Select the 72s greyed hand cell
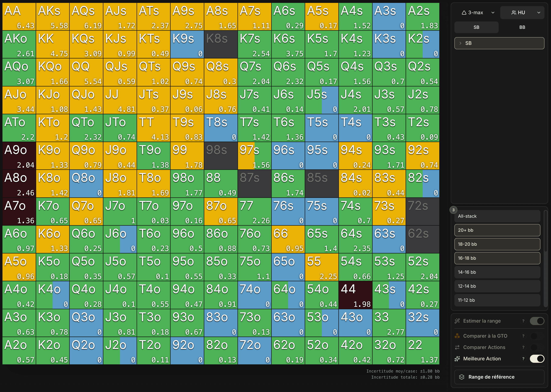The width and height of the screenshot is (551, 392). (x=422, y=211)
